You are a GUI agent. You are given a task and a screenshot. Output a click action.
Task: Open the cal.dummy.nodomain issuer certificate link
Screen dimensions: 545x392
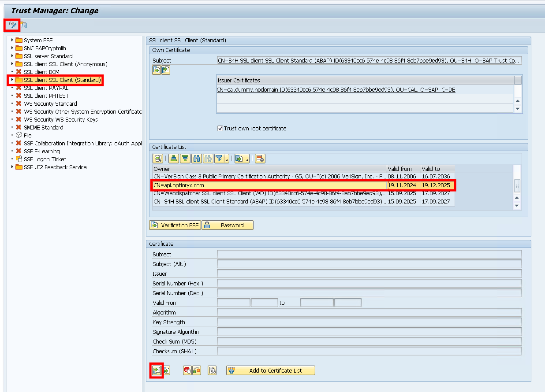[336, 89]
